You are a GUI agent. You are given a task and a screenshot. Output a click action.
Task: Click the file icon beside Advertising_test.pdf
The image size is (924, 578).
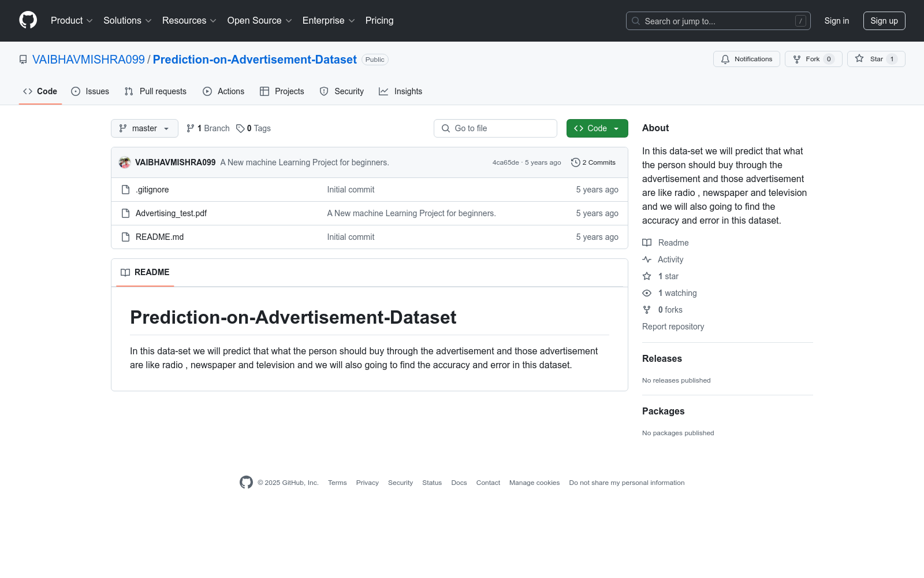[125, 213]
